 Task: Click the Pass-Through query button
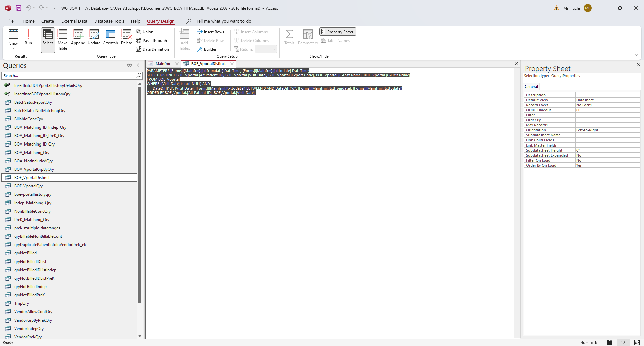click(151, 40)
